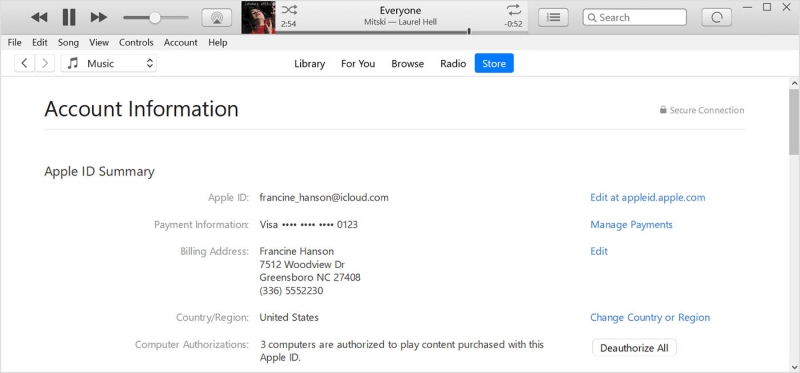Toggle shuffle playback icon

point(289,10)
